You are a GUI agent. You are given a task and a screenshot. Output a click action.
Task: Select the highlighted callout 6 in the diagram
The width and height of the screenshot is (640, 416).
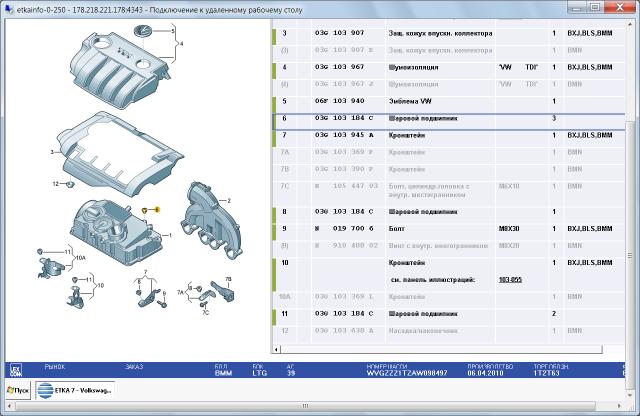pos(157,210)
